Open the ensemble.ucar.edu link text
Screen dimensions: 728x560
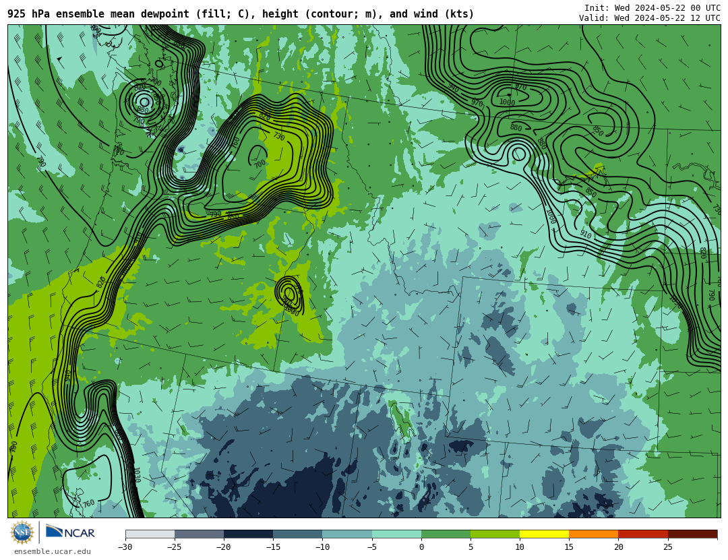coord(53,552)
